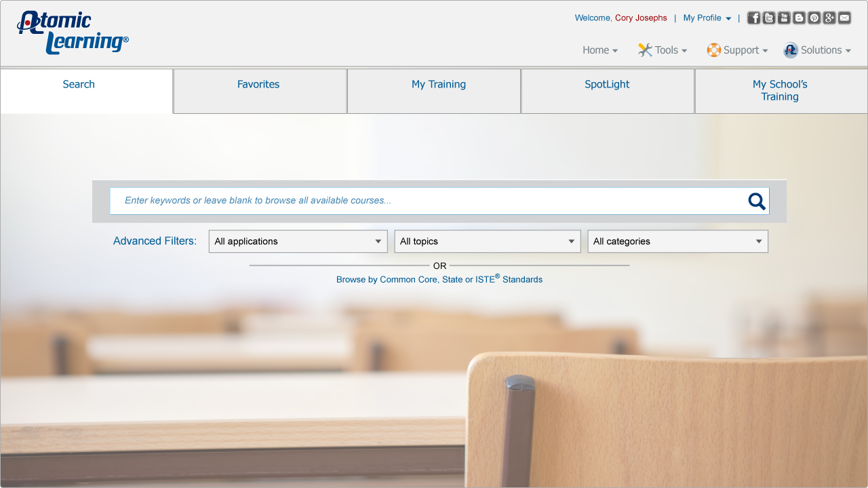This screenshot has width=868, height=488.
Task: Open the Blogger icon link
Action: pos(799,18)
